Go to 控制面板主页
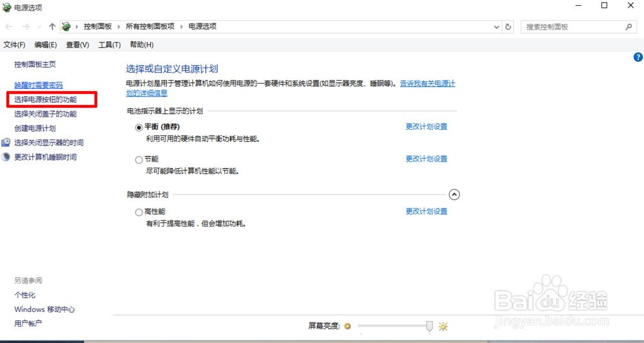 click(35, 64)
